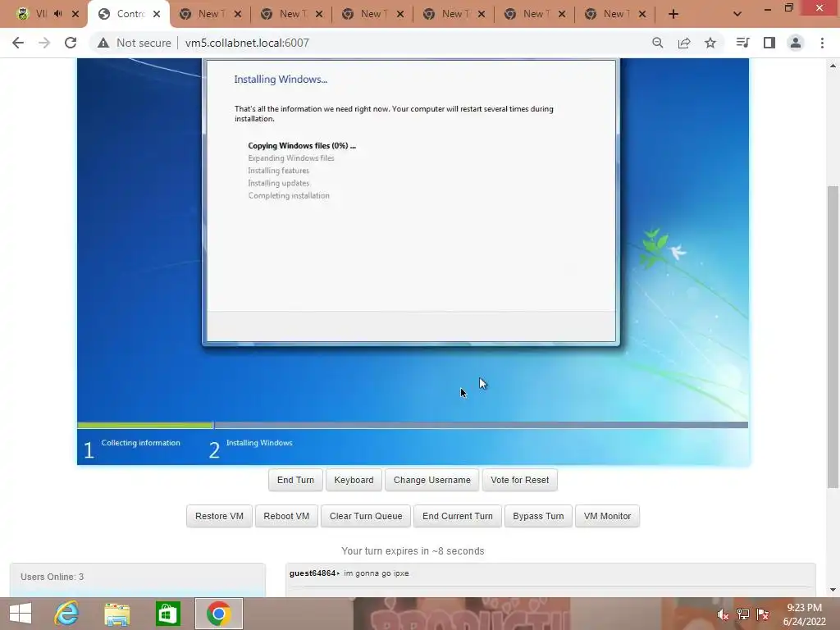Click 'Completing installation' step text
The height and width of the screenshot is (630, 840).
click(289, 195)
